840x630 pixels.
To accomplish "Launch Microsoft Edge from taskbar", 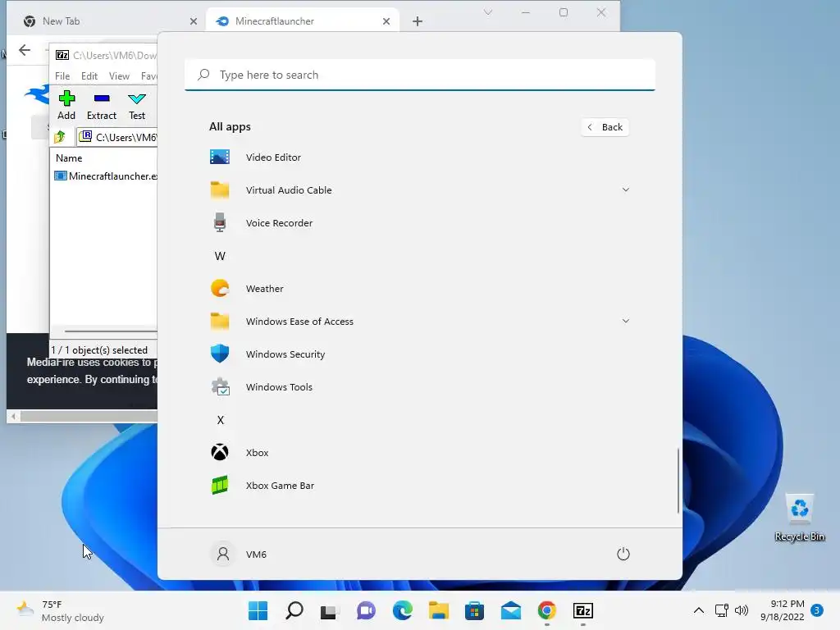I will (x=402, y=610).
